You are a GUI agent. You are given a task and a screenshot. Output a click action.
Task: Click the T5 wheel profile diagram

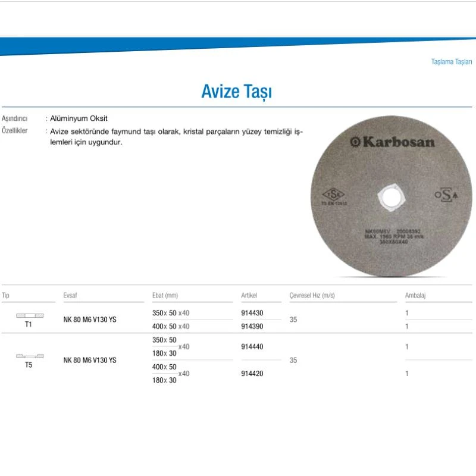coord(30,356)
